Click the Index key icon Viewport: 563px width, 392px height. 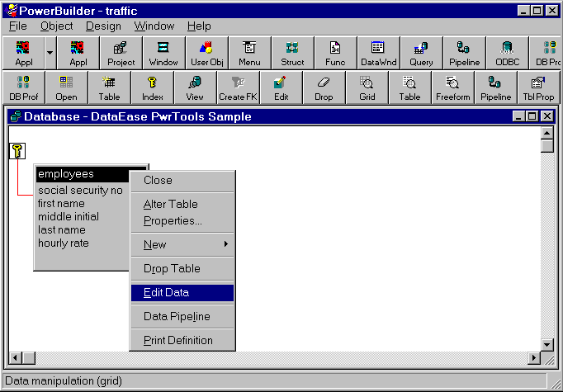[152, 87]
